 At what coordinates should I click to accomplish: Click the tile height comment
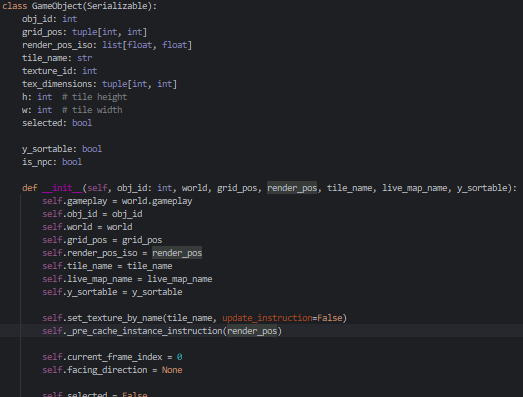95,97
